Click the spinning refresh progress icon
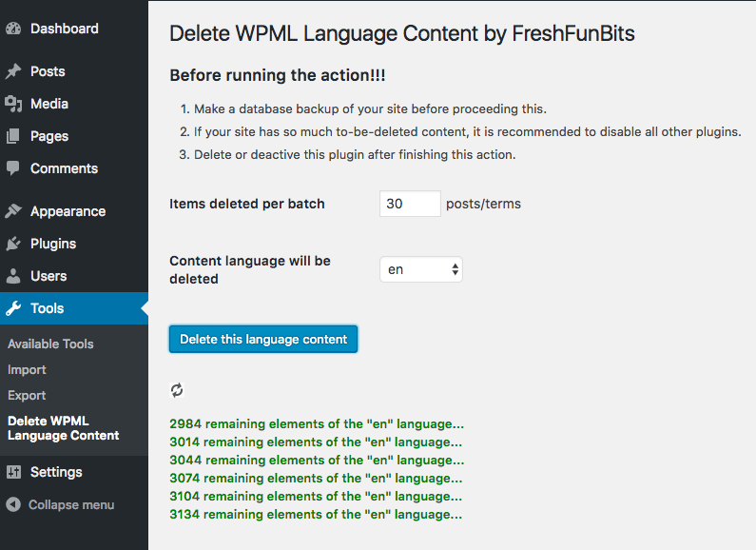Screen dimensions: 756x550 tap(177, 390)
